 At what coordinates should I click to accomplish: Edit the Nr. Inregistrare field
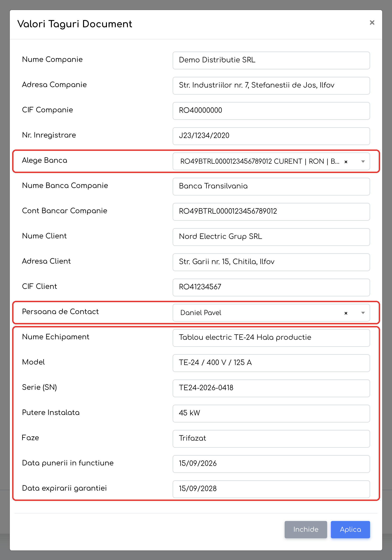271,136
